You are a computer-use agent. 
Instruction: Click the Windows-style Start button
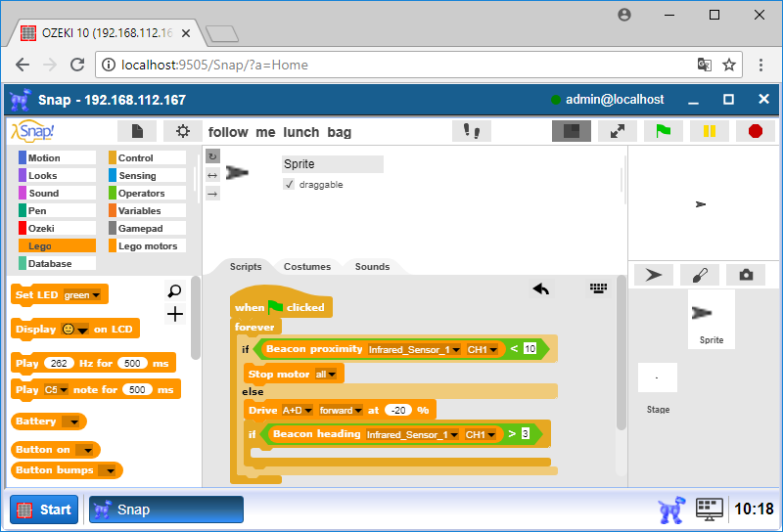pos(44,510)
